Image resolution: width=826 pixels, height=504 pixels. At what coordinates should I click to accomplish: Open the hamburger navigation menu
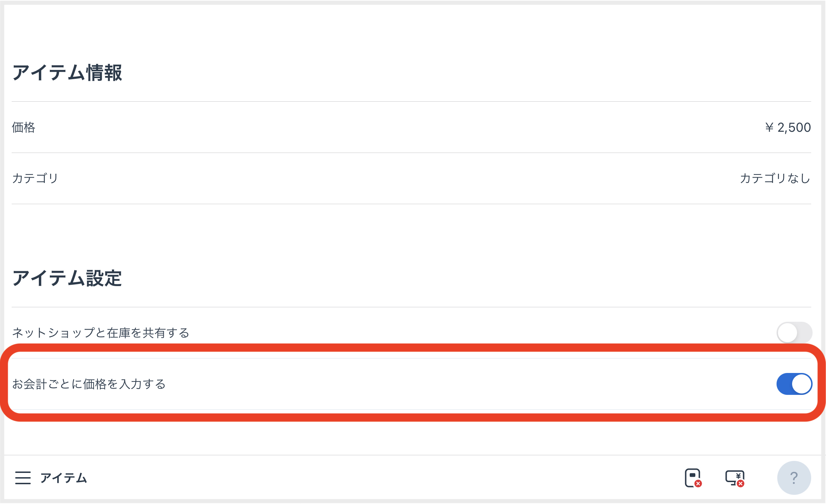(x=23, y=478)
